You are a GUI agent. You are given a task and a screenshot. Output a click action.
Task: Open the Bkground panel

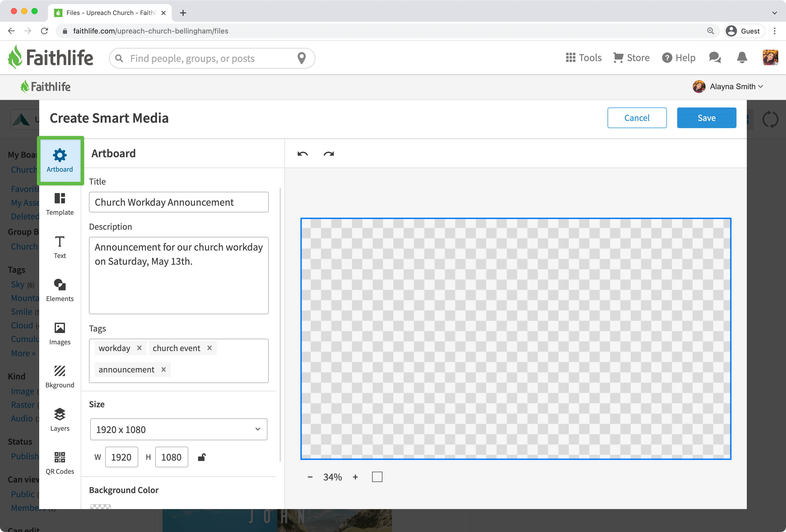pyautogui.click(x=60, y=377)
